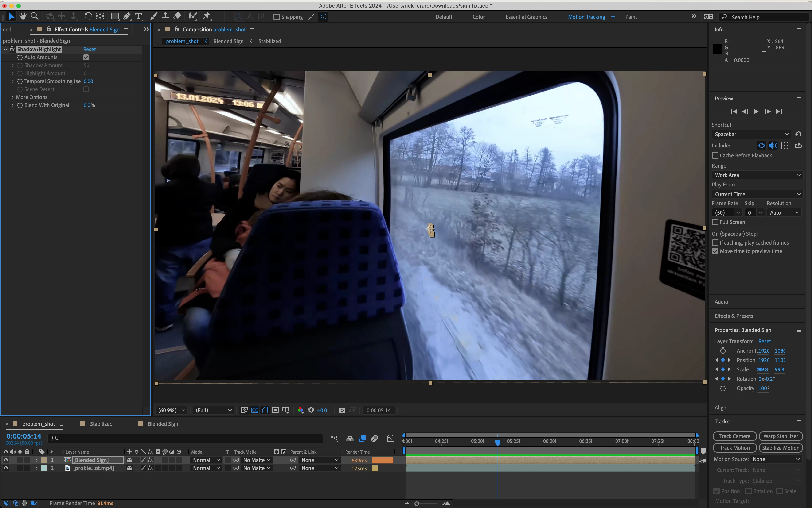The height and width of the screenshot is (508, 812).
Task: Uncheck Auto Amounts in Shadow/Highlight
Action: (x=86, y=57)
